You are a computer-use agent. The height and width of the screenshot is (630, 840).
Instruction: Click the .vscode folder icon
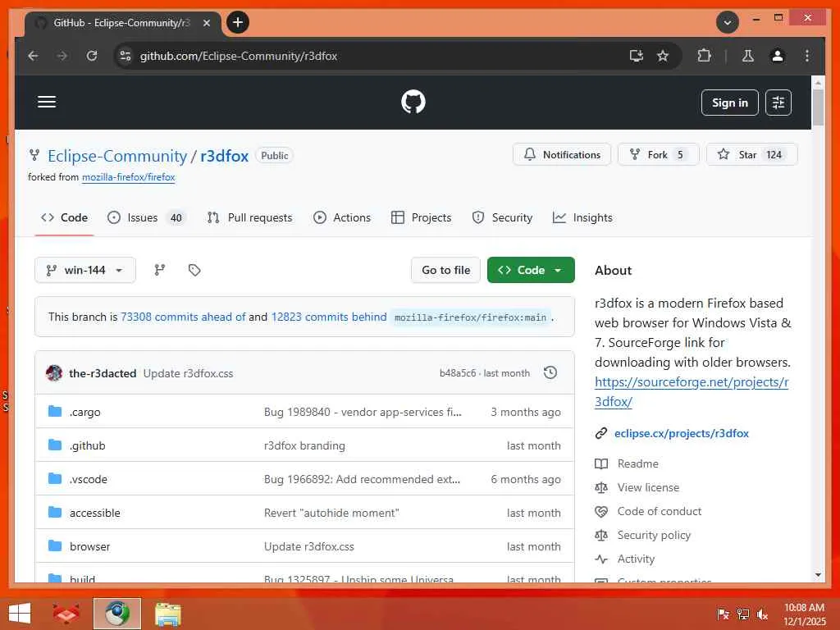point(55,479)
